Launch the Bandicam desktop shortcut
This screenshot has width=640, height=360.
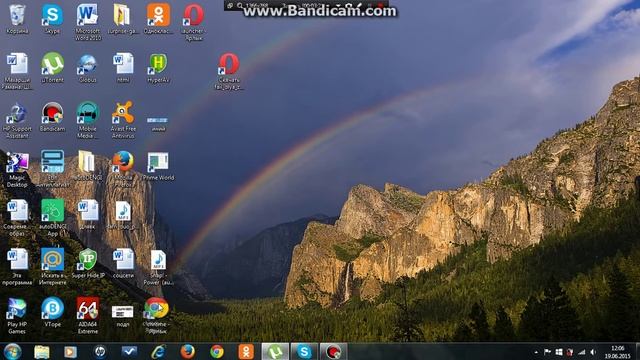(x=52, y=113)
